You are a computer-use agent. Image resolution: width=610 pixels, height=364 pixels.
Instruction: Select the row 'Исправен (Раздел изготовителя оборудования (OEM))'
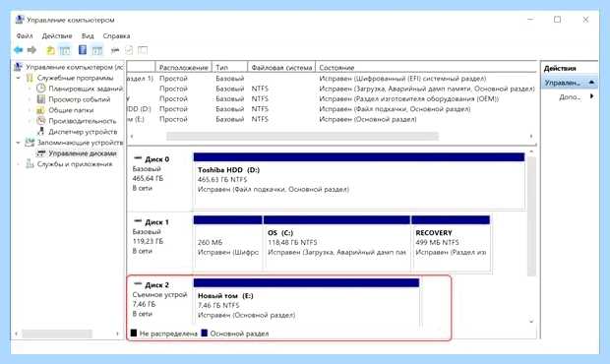click(332, 98)
